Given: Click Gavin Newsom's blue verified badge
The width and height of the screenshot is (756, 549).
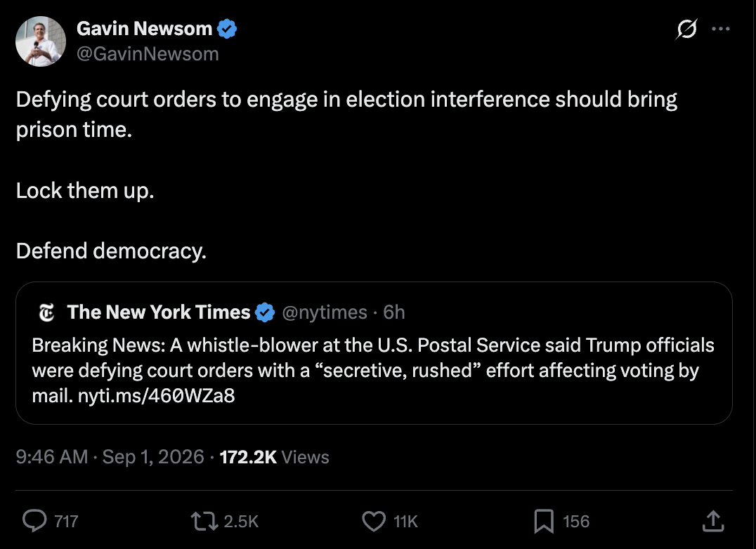Looking at the screenshot, I should coord(227,29).
